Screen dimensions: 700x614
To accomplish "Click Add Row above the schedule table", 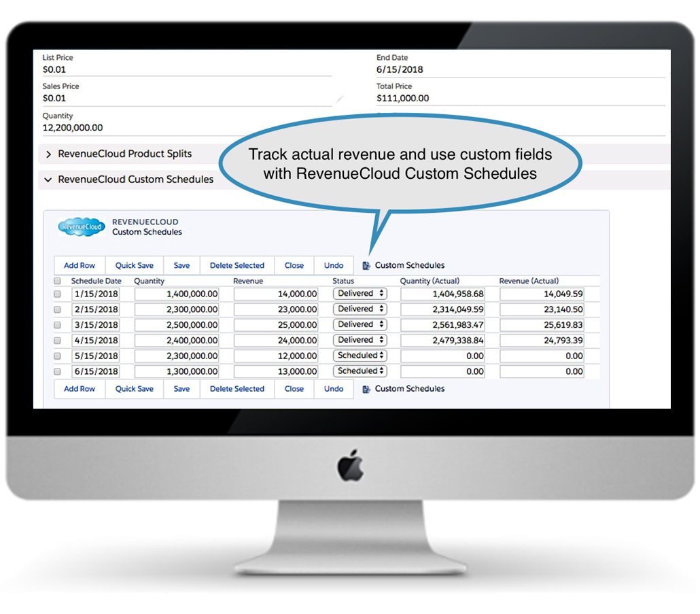I will (x=80, y=265).
